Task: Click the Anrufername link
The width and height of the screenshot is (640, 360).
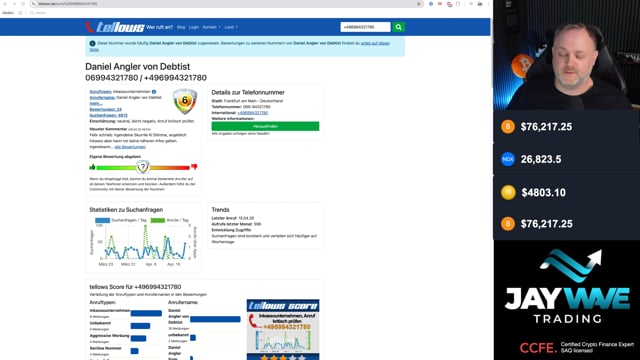Action: tap(102, 98)
